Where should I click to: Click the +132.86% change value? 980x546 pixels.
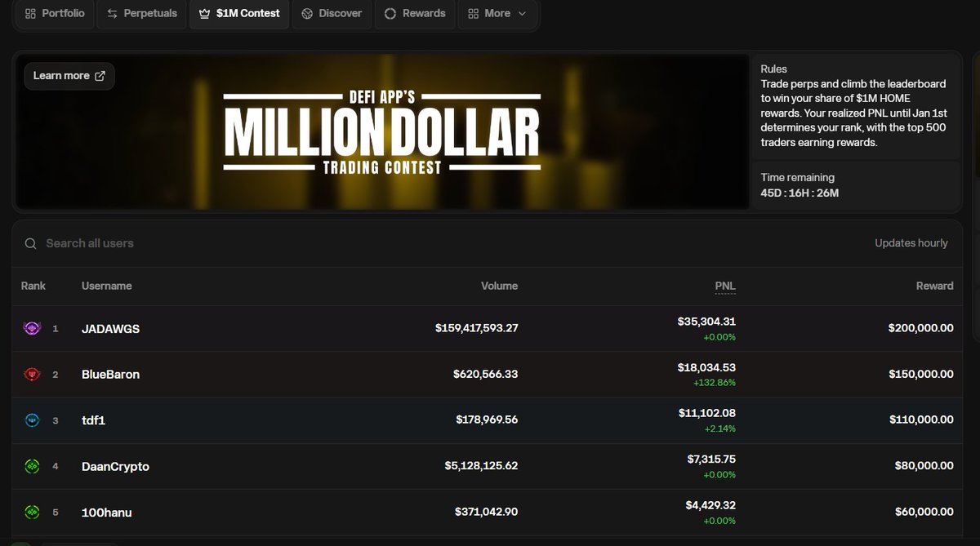715,383
